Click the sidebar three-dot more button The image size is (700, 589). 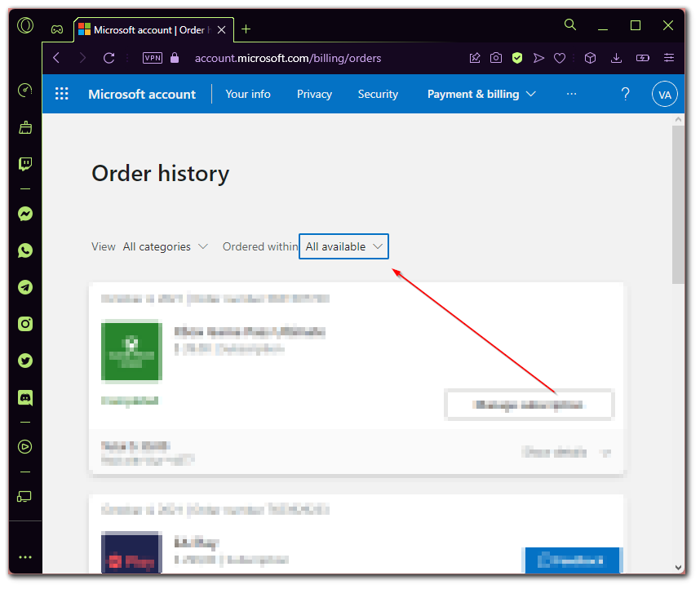25,557
